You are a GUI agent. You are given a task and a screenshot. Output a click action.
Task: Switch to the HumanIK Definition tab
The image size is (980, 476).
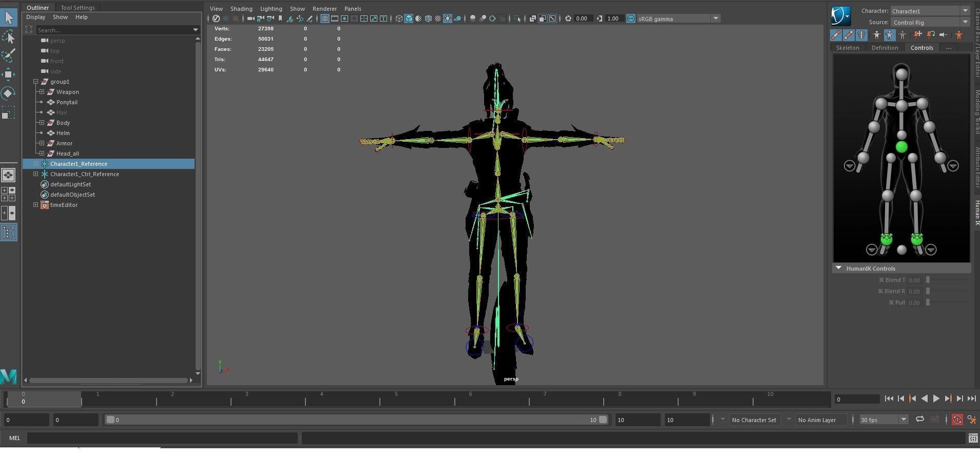(885, 48)
